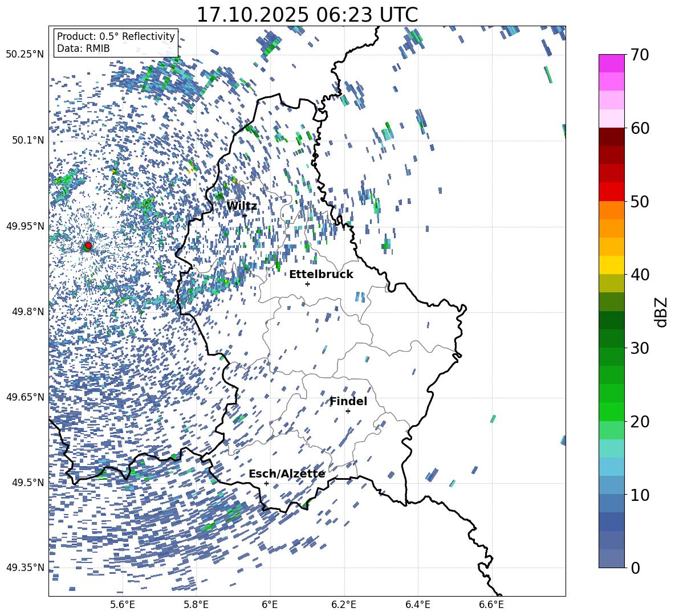Pick the bright red swatch just above 50 dBZ
The image size is (675, 616).
(x=611, y=191)
